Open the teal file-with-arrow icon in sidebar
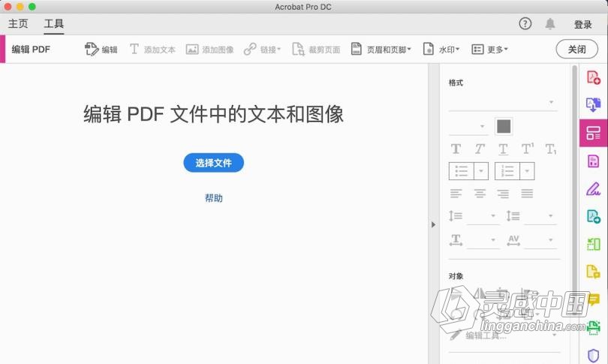The height and width of the screenshot is (364, 608). [x=593, y=216]
